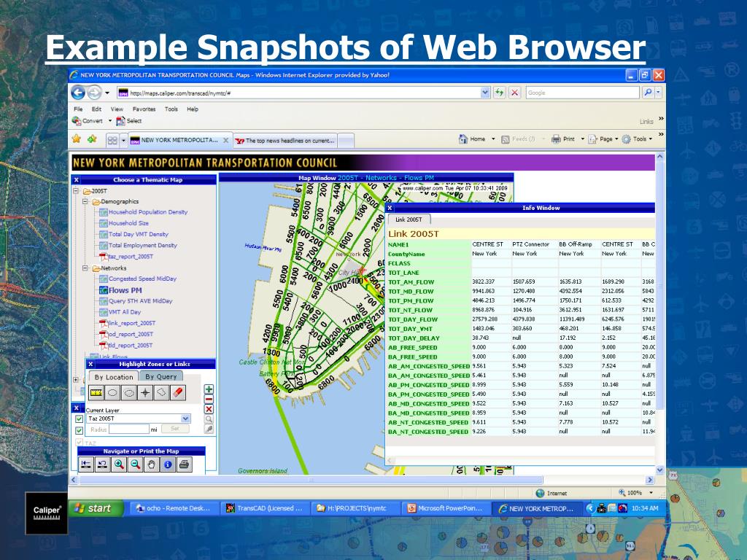Select the yellow ruler highlight tool
747x560 pixels.
click(96, 393)
